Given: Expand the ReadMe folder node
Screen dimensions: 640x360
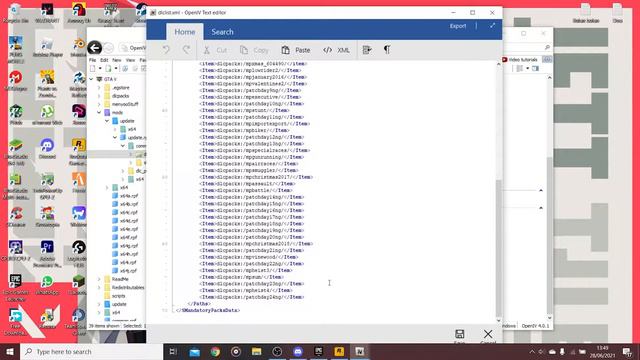Looking at the screenshot, I should click(x=99, y=279).
